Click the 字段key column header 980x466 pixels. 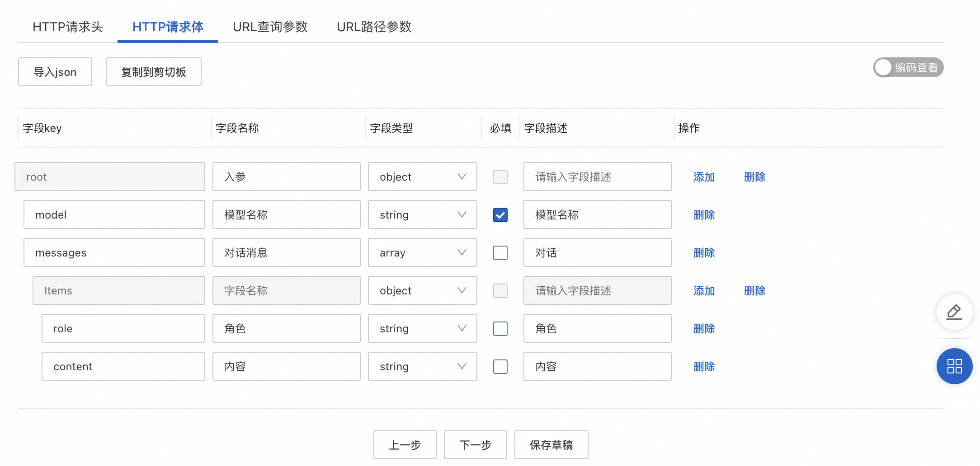[42, 128]
